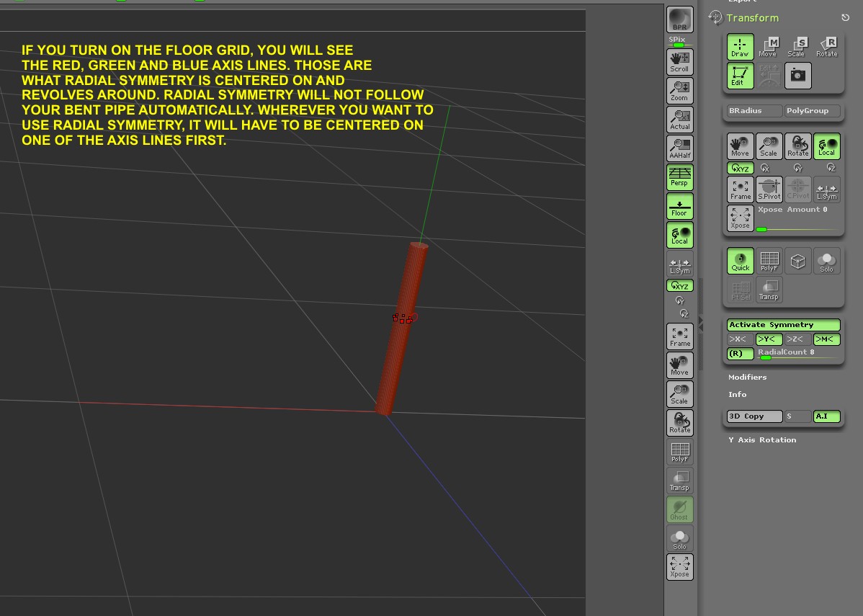The width and height of the screenshot is (863, 616).
Task: Click Move on the right shelf
Action: pyautogui.click(x=680, y=365)
